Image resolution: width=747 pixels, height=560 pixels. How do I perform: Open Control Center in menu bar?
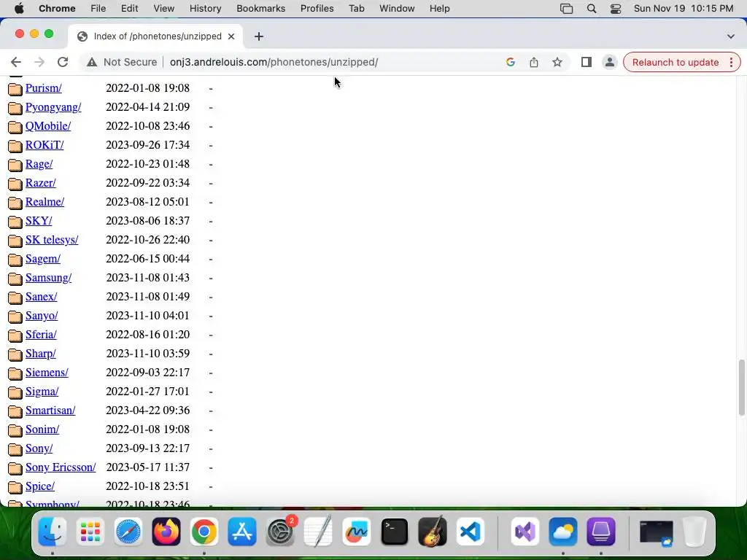[x=616, y=9]
